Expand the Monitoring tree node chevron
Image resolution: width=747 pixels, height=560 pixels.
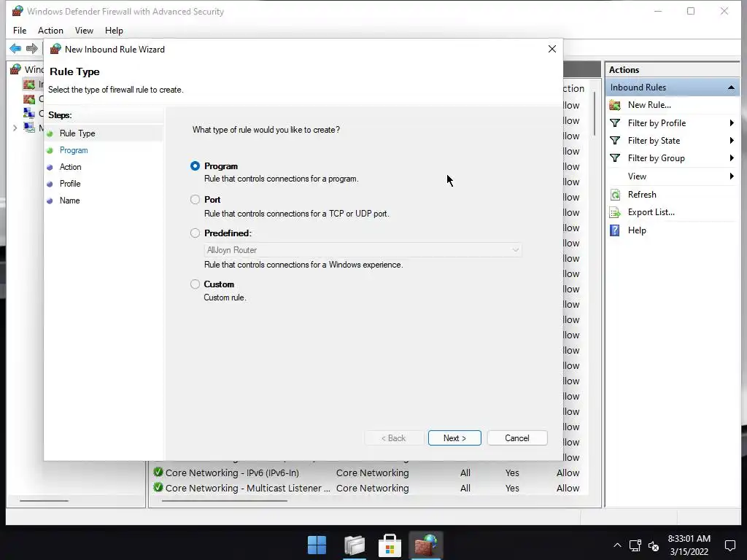tap(15, 128)
